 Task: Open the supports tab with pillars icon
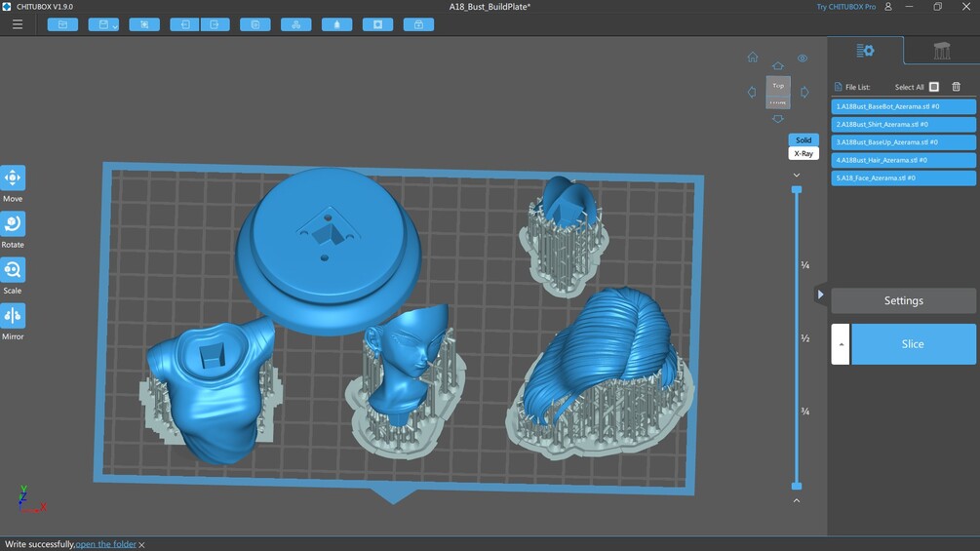942,51
